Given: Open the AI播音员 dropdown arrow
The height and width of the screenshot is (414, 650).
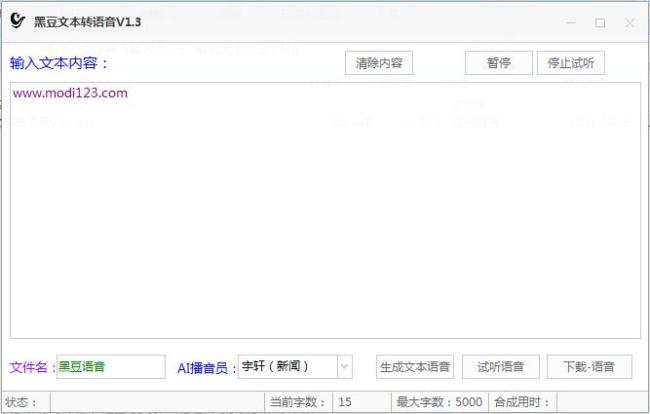Looking at the screenshot, I should (345, 367).
